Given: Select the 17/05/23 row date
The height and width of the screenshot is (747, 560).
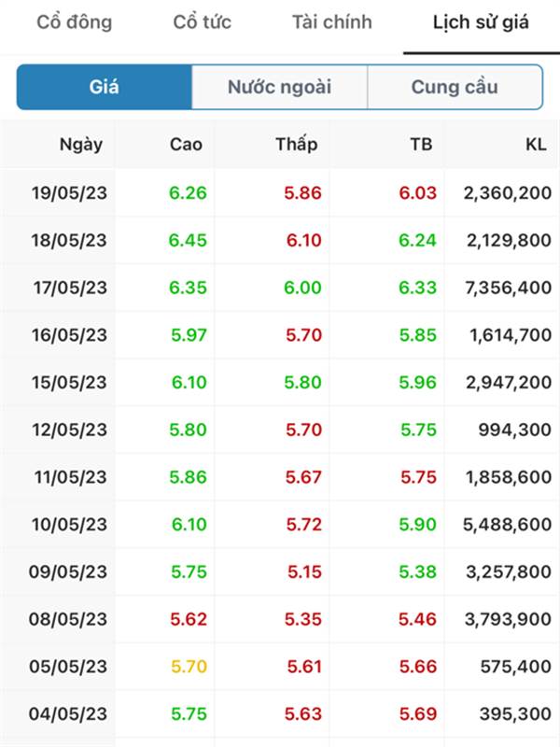Looking at the screenshot, I should click(x=70, y=288).
